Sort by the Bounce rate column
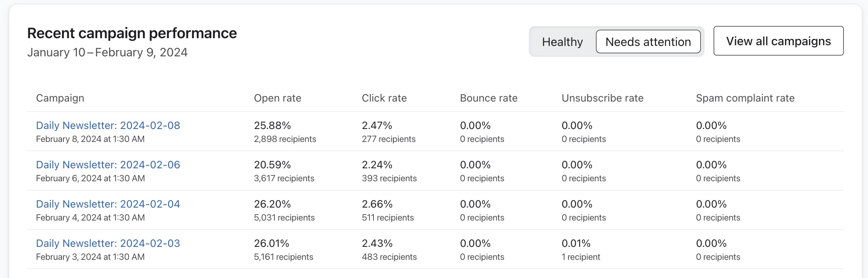 click(x=488, y=98)
